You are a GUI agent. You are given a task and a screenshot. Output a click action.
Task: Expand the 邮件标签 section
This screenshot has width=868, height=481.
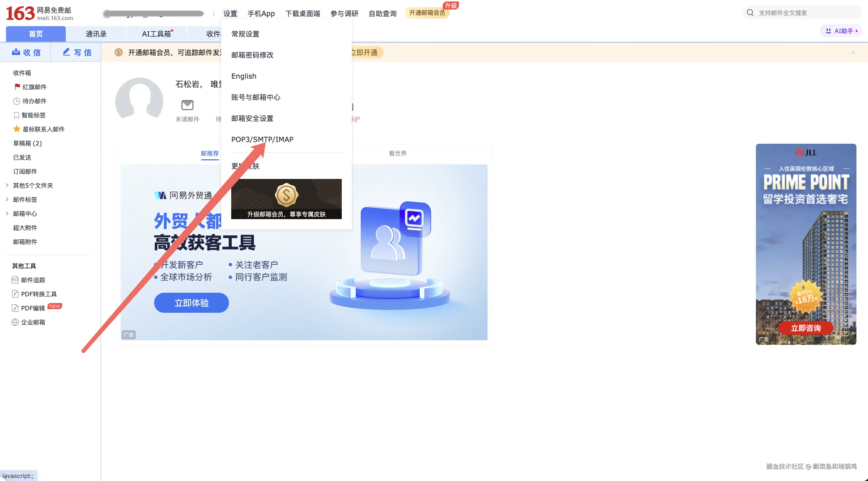click(7, 200)
